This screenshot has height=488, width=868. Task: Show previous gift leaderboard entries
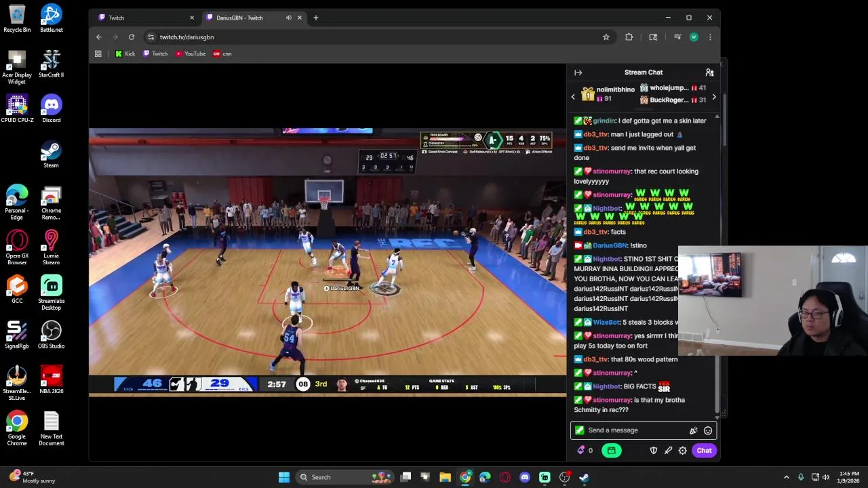[x=573, y=97]
